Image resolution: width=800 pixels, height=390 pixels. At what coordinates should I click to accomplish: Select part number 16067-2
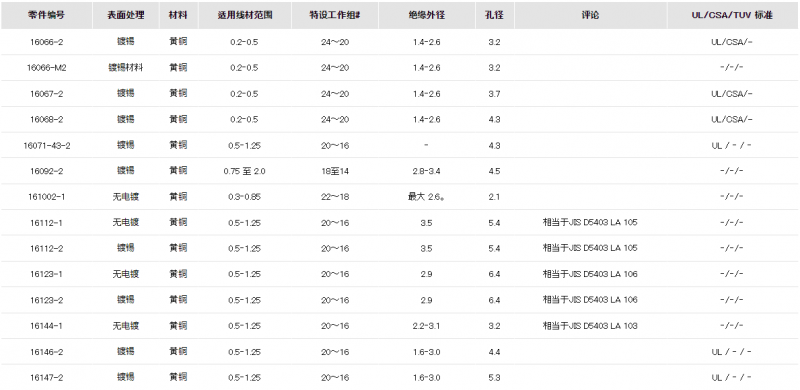[46, 94]
